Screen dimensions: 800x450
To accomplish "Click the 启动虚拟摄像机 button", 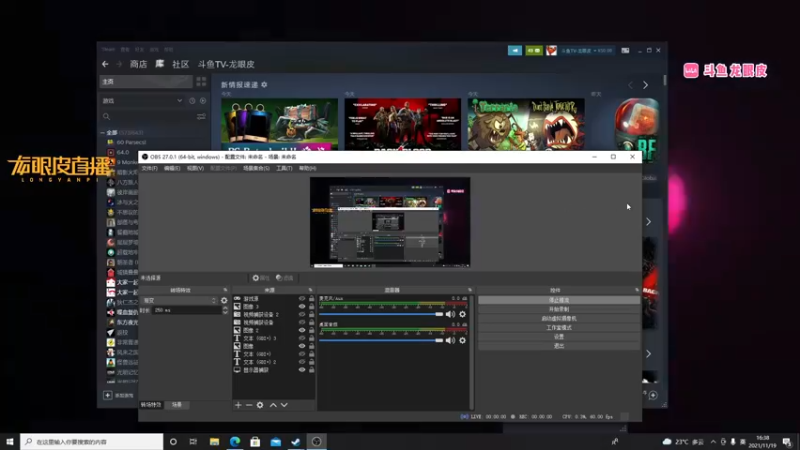I will click(x=559, y=318).
